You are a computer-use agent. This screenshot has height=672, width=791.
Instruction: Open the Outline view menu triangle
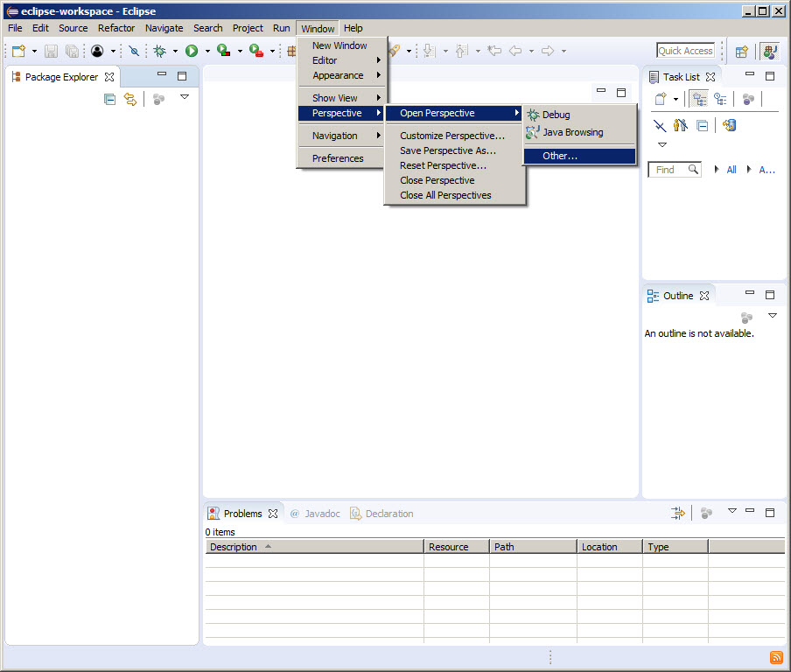[772, 315]
